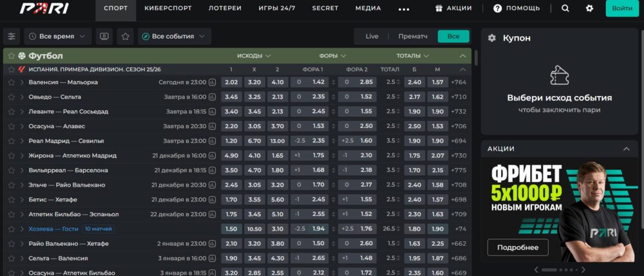Select 13.00 odds for Севилья win
Screen dimensions: 644x276
point(278,141)
